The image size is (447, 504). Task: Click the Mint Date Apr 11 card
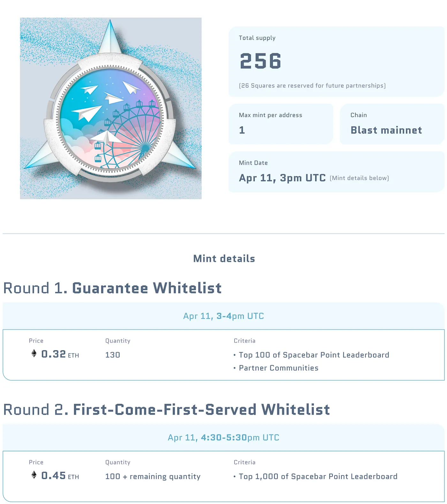point(336,172)
